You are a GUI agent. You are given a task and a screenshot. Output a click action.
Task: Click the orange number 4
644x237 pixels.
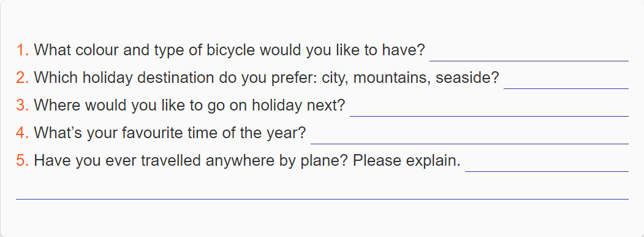tap(22, 133)
